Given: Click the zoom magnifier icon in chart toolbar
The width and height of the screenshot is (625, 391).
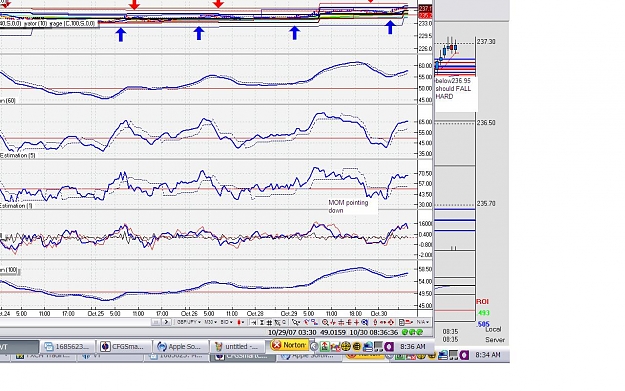Looking at the screenshot, I should point(325,322).
